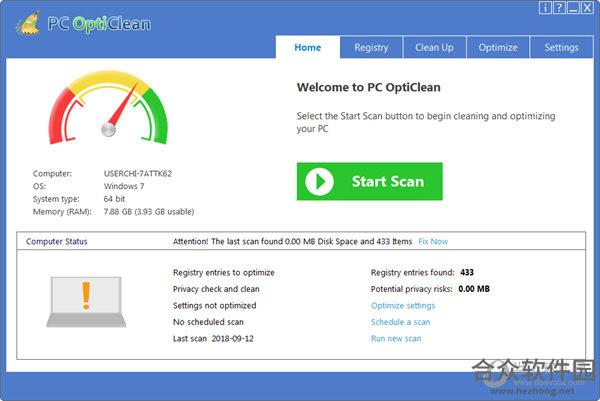Click potential privacy risks value 0.00 MB

point(474,289)
